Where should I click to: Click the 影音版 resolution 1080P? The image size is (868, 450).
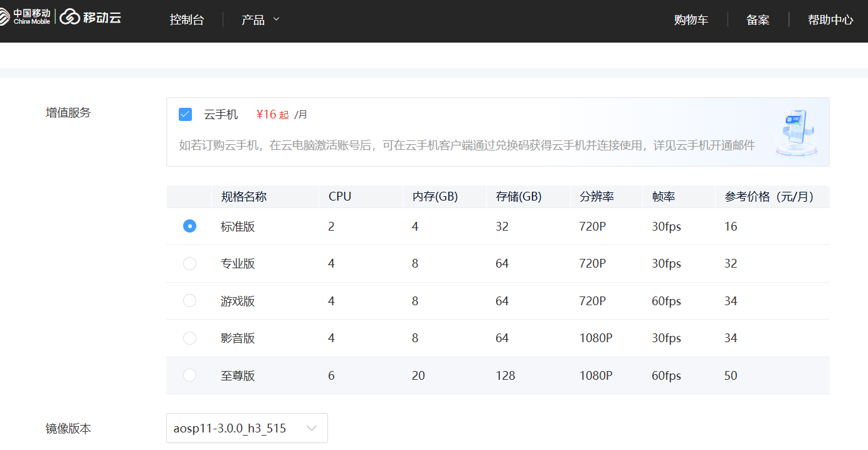coord(596,338)
